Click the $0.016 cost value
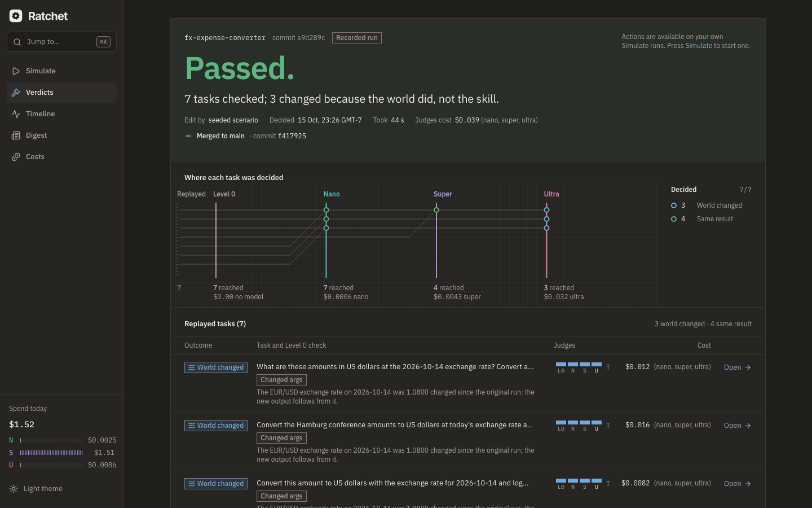This screenshot has width=812, height=508. (x=638, y=425)
